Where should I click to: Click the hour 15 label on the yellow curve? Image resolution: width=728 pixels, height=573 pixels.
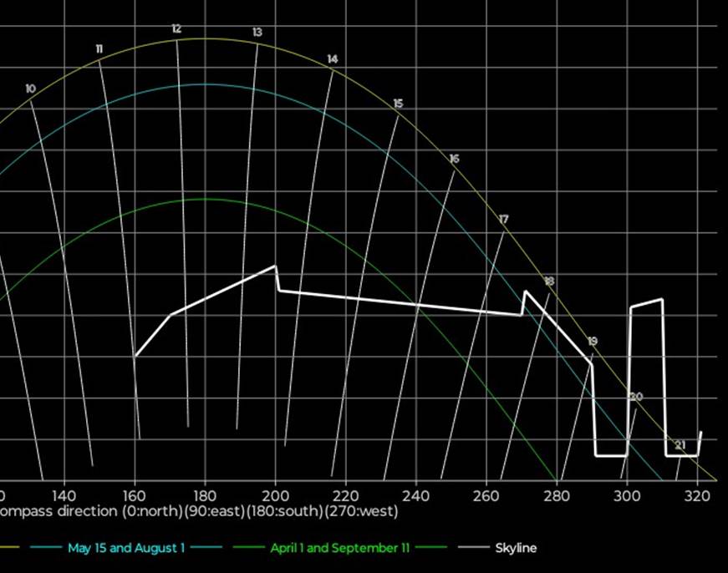click(398, 104)
